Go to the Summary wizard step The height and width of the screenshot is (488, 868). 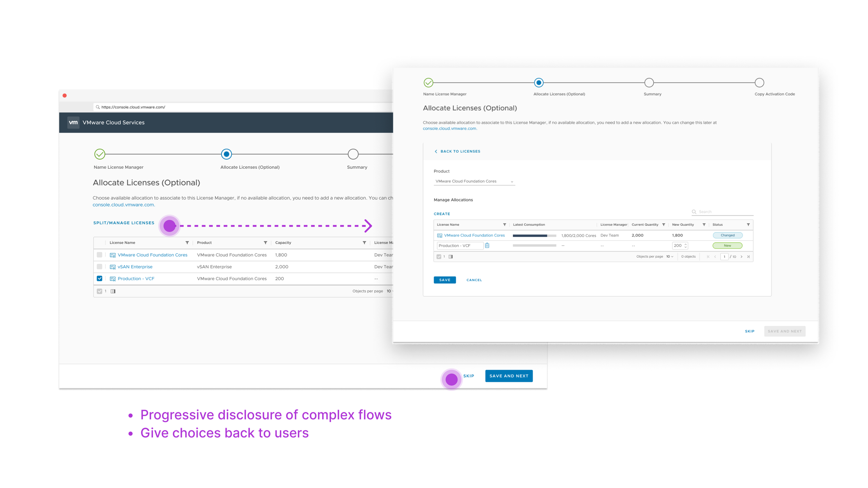pyautogui.click(x=649, y=83)
